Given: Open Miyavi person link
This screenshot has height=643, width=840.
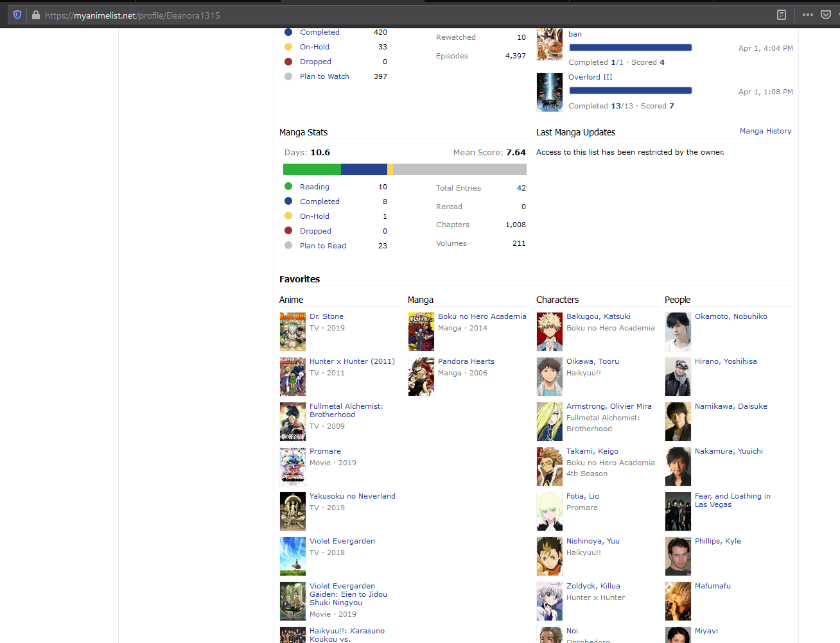Looking at the screenshot, I should (706, 631).
